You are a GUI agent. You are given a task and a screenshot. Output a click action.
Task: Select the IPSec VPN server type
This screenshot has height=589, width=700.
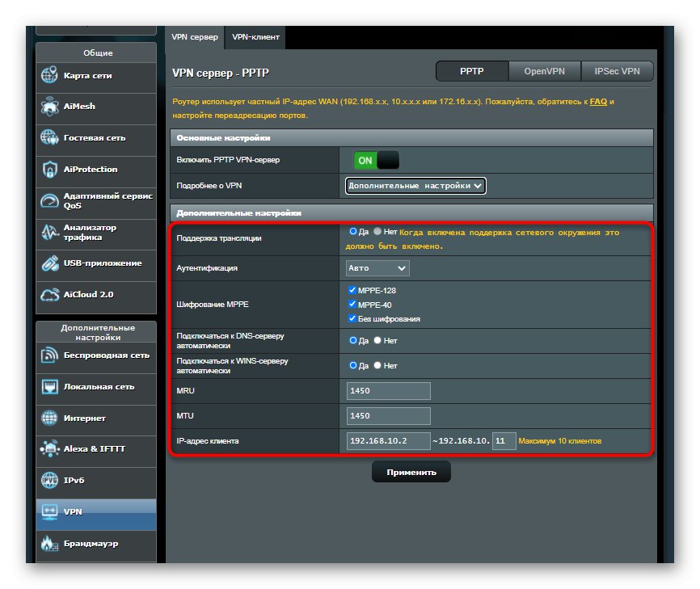617,71
